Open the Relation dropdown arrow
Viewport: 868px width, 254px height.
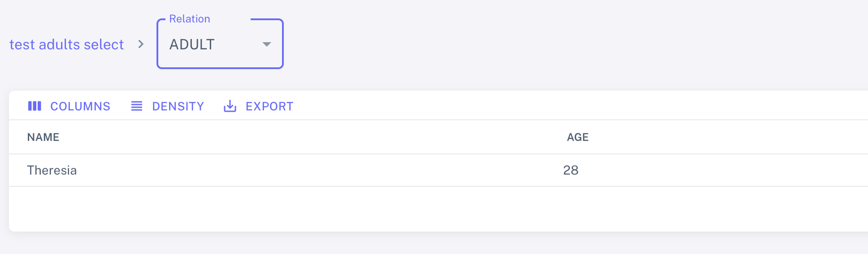tap(267, 44)
